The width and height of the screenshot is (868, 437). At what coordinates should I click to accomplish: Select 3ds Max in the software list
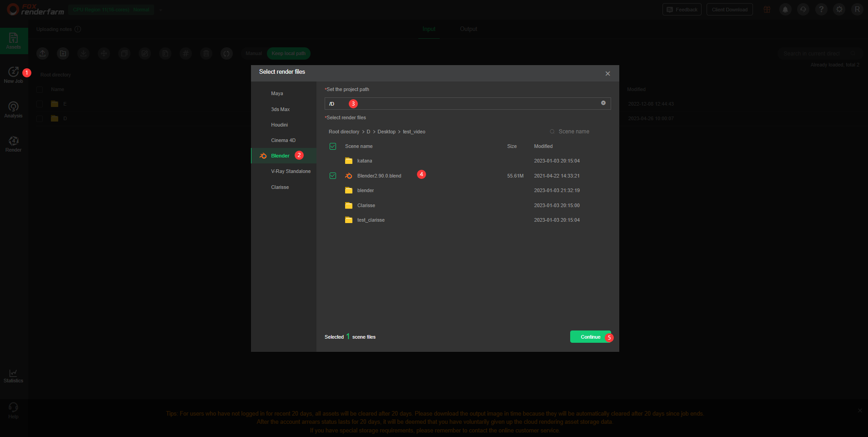284,109
